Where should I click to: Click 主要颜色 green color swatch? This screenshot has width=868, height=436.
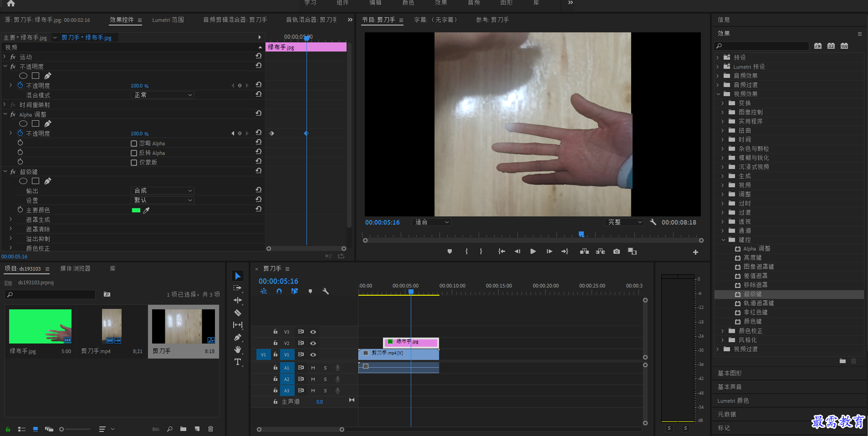tap(136, 210)
